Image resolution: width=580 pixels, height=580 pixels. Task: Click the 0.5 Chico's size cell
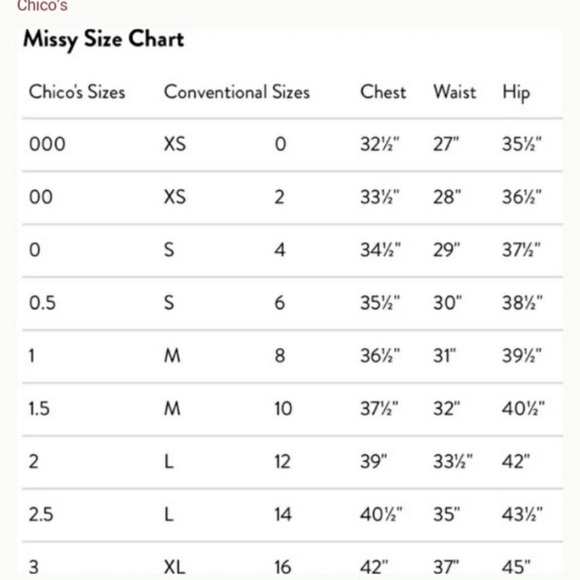coord(43,303)
